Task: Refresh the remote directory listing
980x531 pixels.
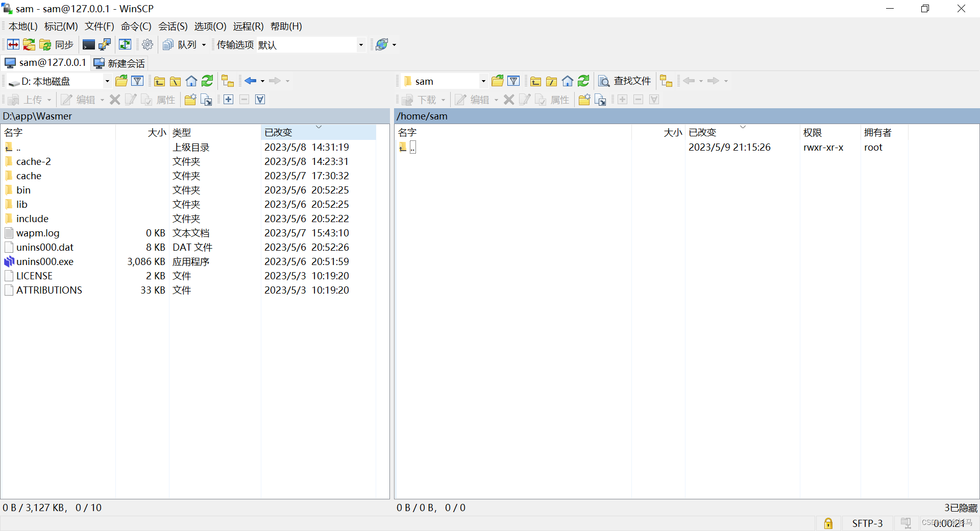Action: (583, 81)
